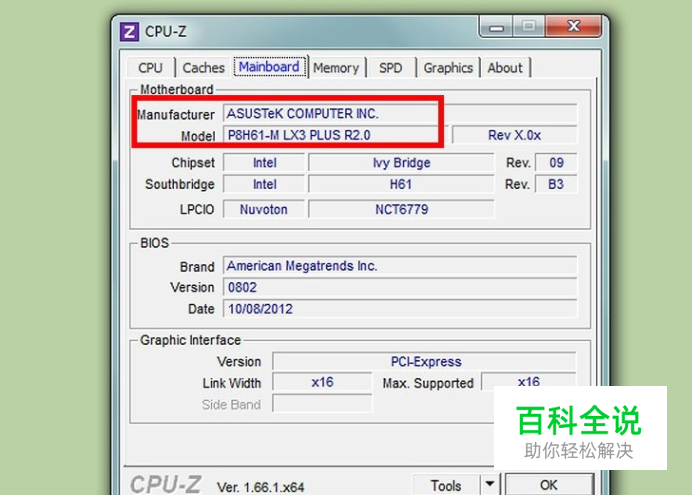Select the Link Width x16 value
Image resolution: width=692 pixels, height=495 pixels.
[x=322, y=382]
